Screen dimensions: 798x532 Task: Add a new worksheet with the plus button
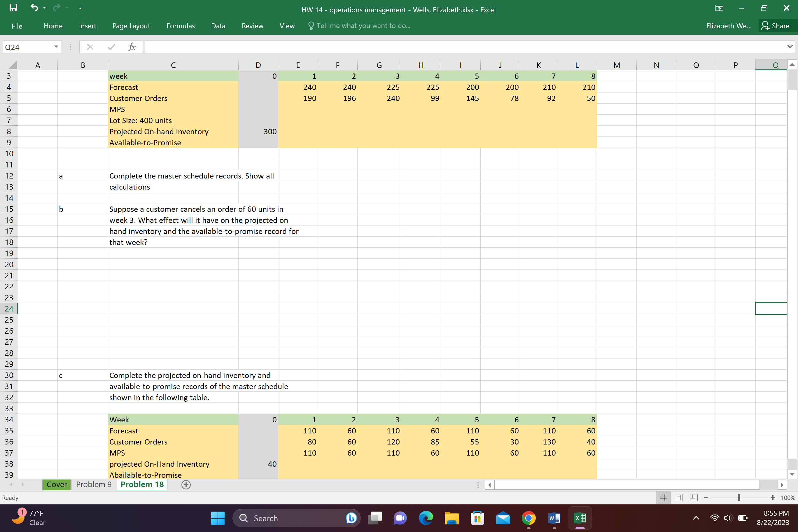185,484
